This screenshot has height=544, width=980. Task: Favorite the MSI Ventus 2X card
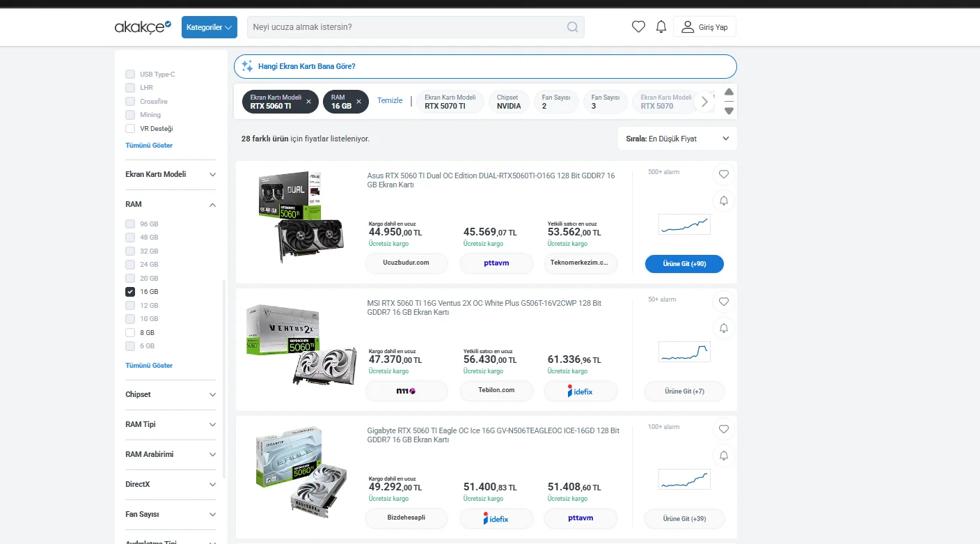pyautogui.click(x=724, y=302)
